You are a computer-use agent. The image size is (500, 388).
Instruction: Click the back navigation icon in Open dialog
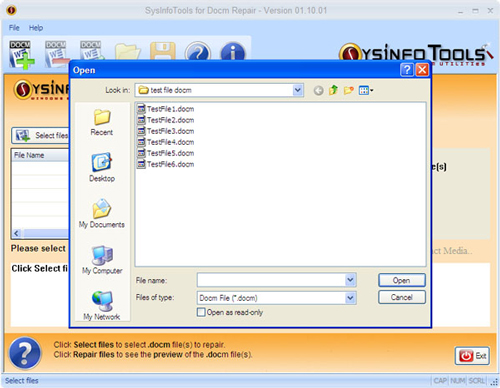click(x=318, y=90)
